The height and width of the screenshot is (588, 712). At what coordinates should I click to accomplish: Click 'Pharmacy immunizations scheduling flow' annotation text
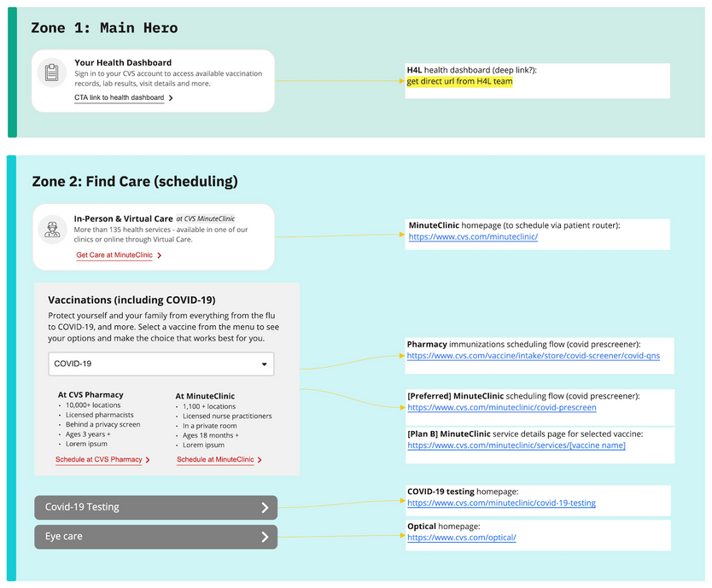click(x=523, y=344)
